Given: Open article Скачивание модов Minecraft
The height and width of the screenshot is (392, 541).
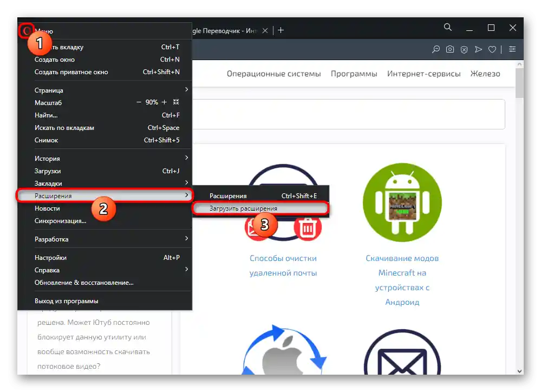Looking at the screenshot, I should 402,280.
